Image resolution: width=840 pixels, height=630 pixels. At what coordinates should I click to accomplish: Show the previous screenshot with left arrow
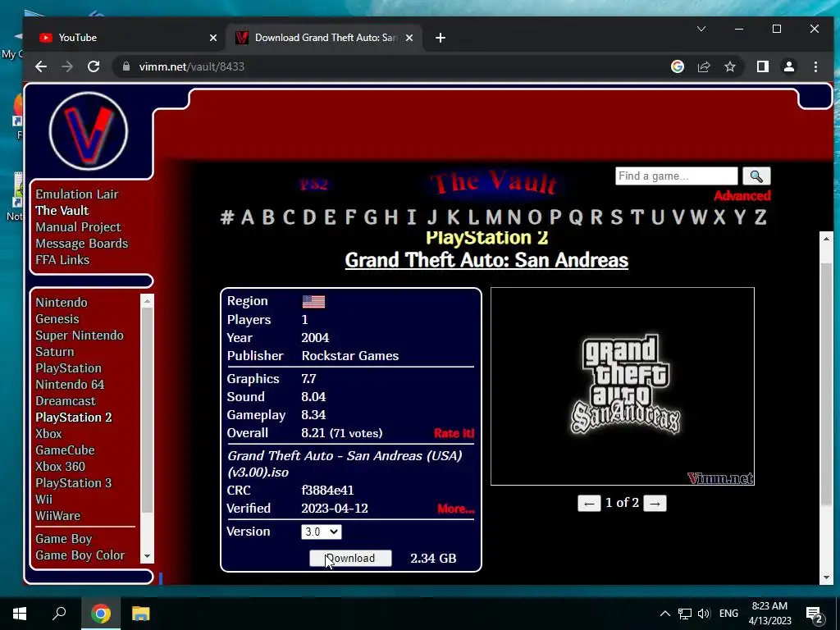click(589, 503)
